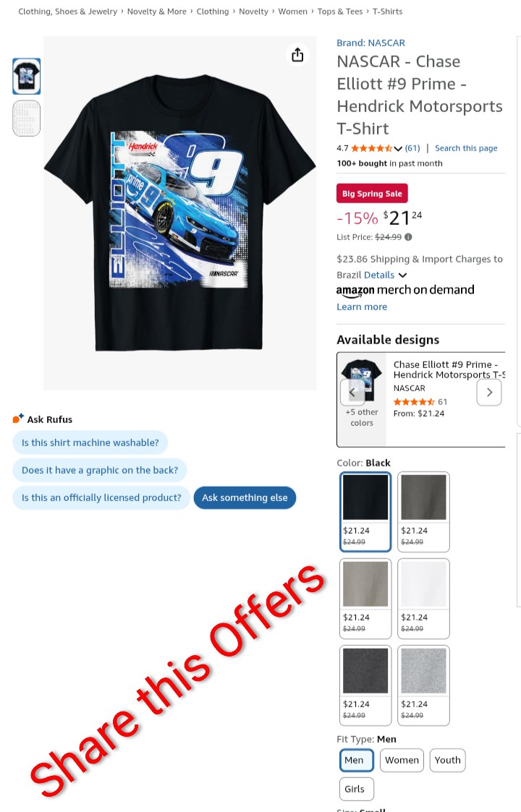Open the T-Shirts breadcrumb link
Screen dimensions: 521x812
click(x=387, y=12)
